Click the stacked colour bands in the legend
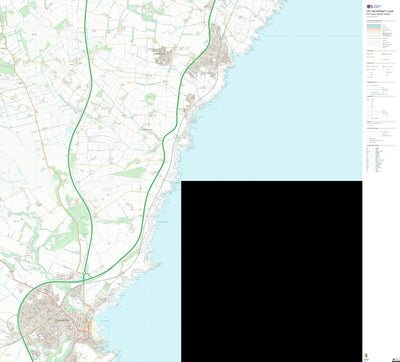This screenshot has width=400, height=362. point(374,29)
